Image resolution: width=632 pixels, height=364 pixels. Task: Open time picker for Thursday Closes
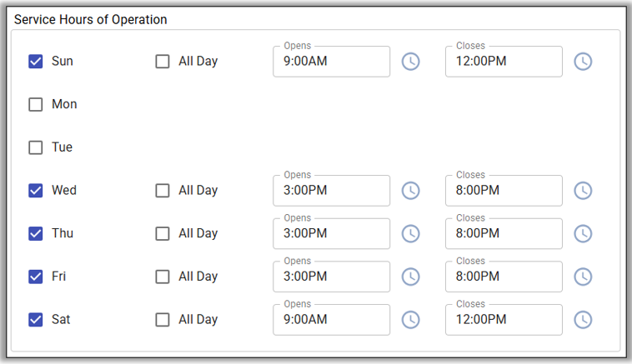point(583,234)
